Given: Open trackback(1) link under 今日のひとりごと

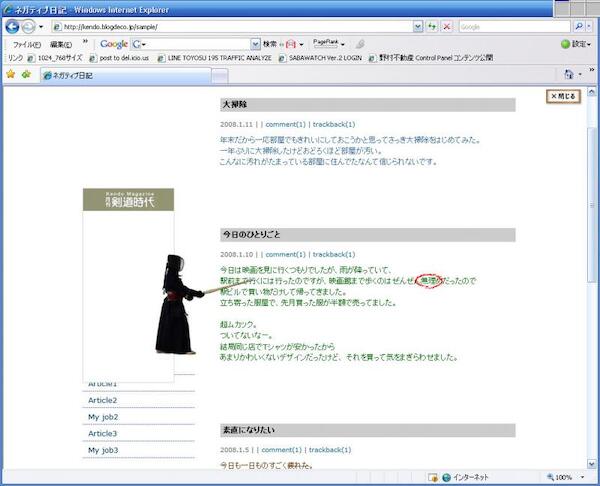Looking at the screenshot, I should [334, 254].
